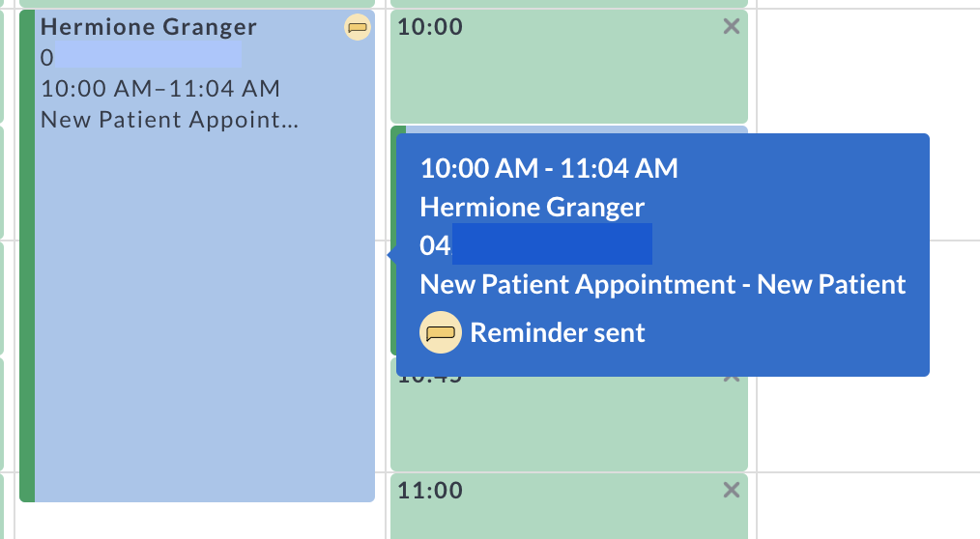This screenshot has height=539, width=980.
Task: Select the 10:00 available time slot
Action: tap(568, 67)
